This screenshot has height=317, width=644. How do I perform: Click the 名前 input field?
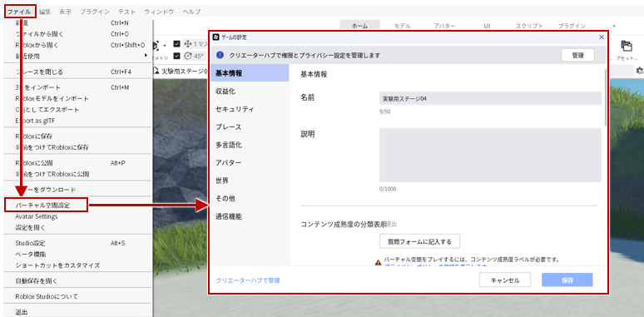[490, 98]
